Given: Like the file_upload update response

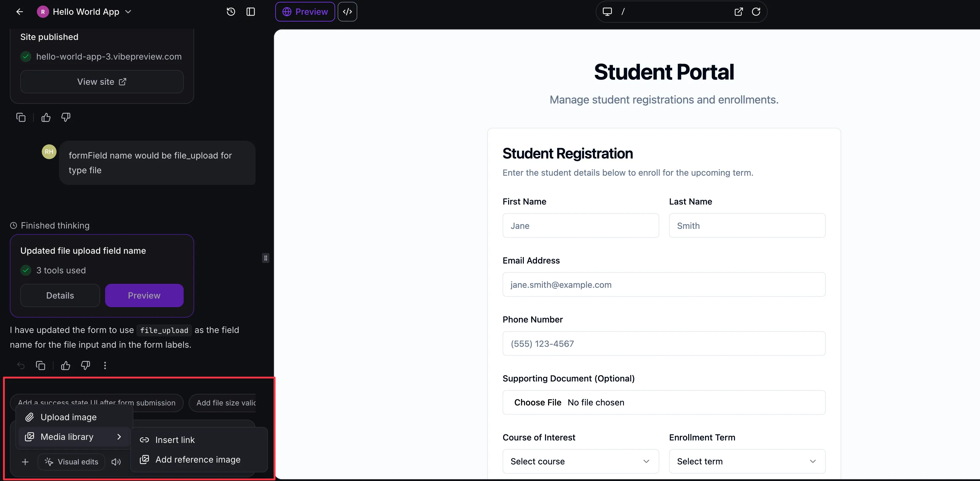Looking at the screenshot, I should (x=65, y=366).
